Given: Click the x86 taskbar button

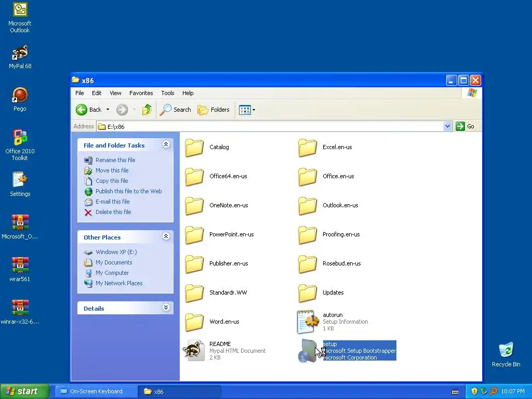Looking at the screenshot, I should pos(180,392).
